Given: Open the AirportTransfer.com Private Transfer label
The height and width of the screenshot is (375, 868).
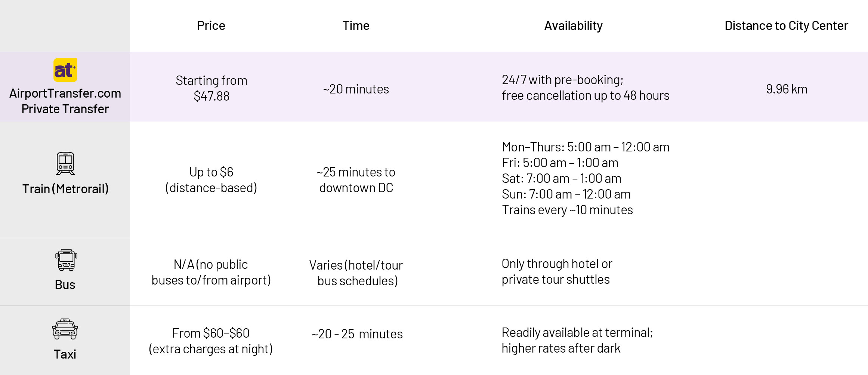Looking at the screenshot, I should pos(65,101).
